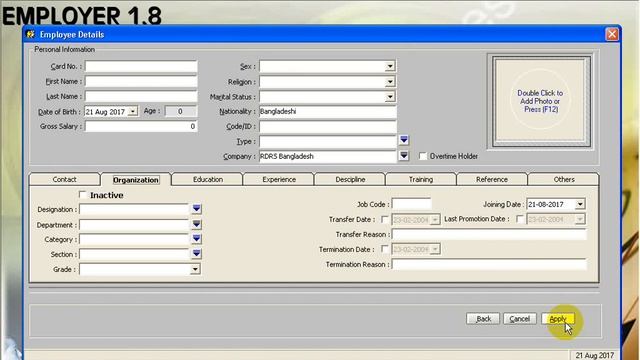Image resolution: width=640 pixels, height=360 pixels.
Task: Click the Back button
Action: 483,319
